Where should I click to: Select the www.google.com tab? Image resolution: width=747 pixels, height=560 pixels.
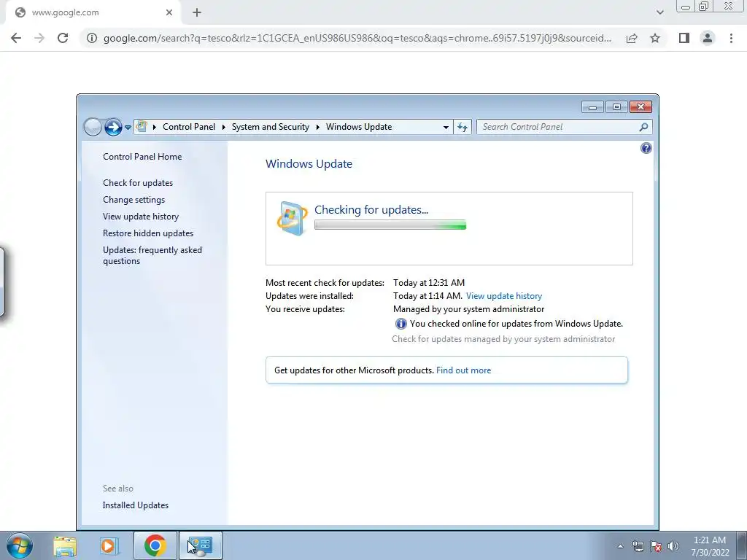[93, 13]
